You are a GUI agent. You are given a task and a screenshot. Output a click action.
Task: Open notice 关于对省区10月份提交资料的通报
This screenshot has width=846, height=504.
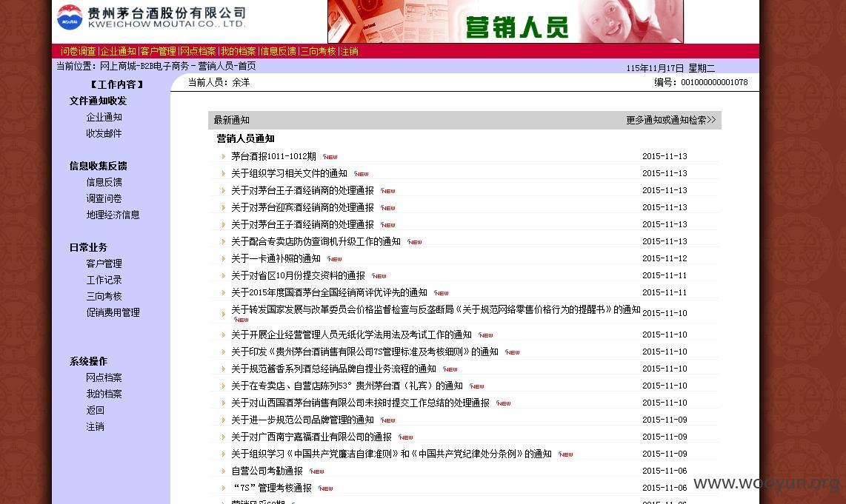click(299, 276)
